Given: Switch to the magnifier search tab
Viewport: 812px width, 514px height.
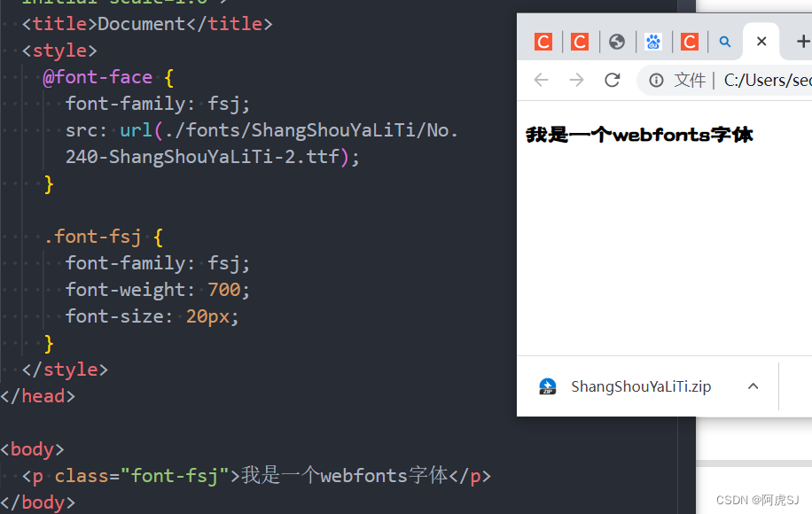Looking at the screenshot, I should tap(725, 42).
